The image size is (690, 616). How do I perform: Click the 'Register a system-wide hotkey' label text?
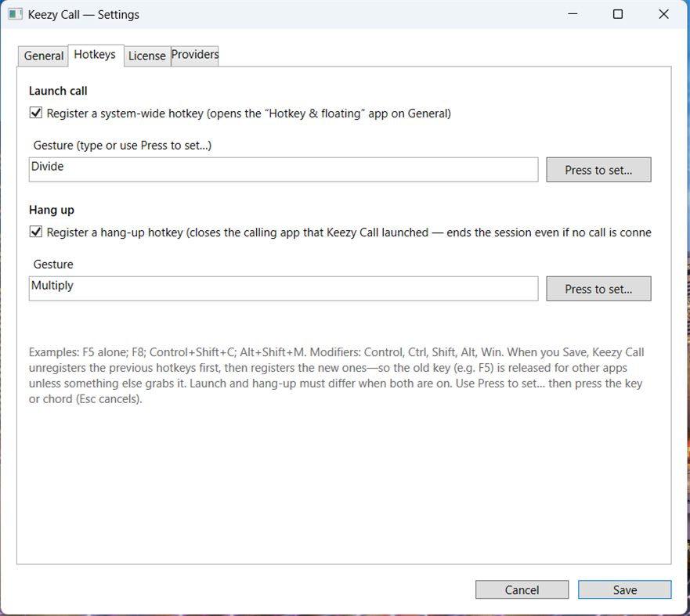point(248,113)
